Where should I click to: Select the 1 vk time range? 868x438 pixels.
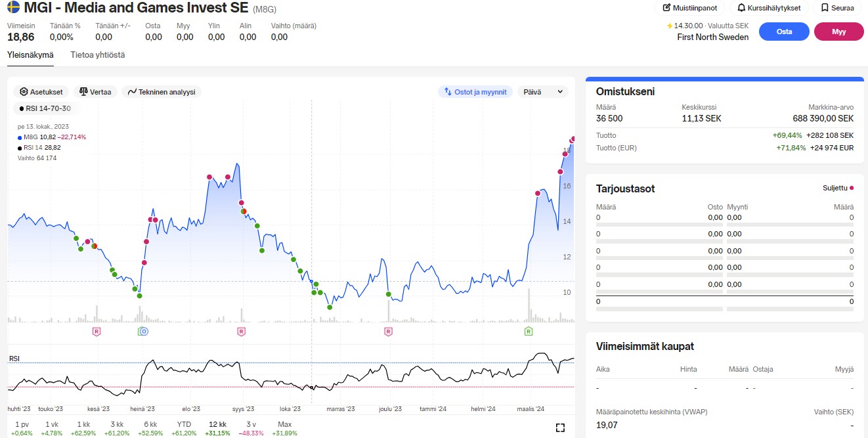(51, 428)
